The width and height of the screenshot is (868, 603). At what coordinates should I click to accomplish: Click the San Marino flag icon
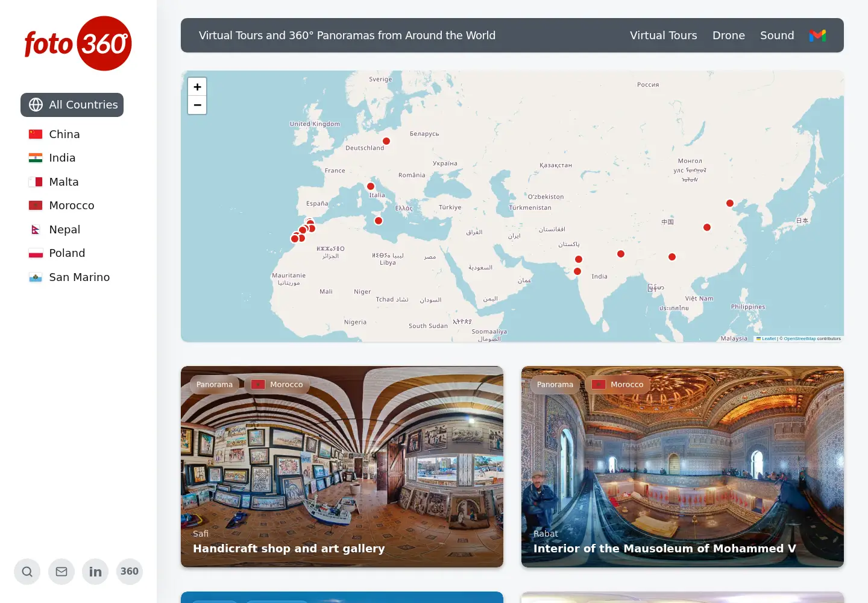point(36,277)
